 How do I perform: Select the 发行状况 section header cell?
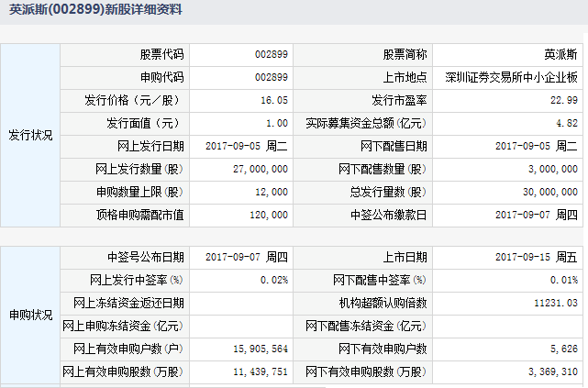point(30,135)
